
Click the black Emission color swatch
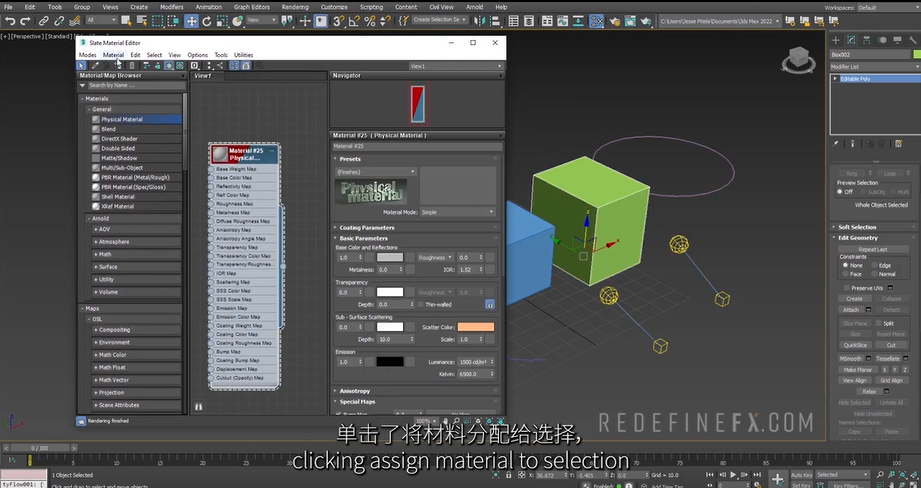[x=390, y=362]
